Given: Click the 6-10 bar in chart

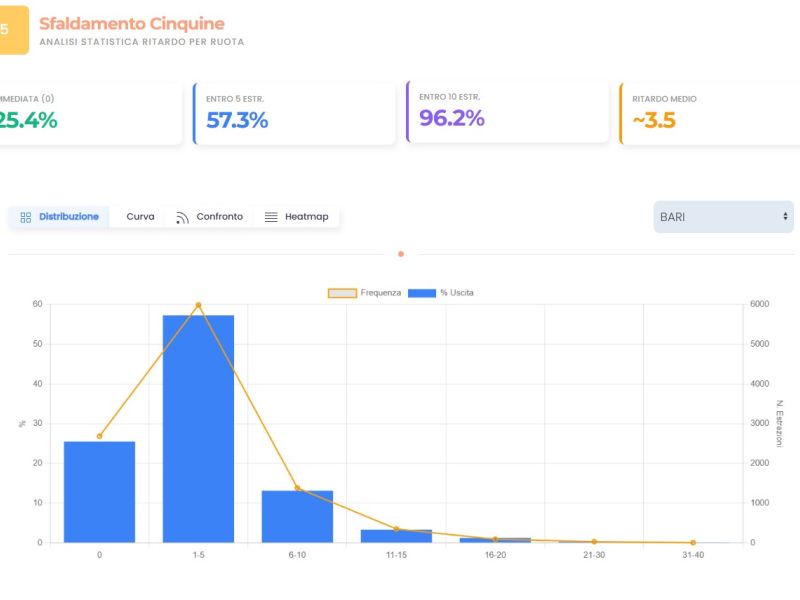Looking at the screenshot, I should pyautogui.click(x=297, y=517).
